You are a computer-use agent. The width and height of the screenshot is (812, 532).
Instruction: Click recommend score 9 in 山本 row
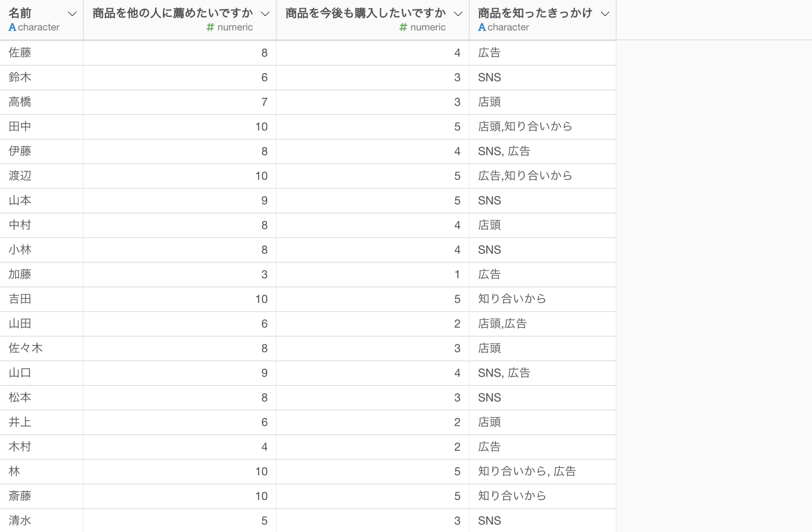264,200
